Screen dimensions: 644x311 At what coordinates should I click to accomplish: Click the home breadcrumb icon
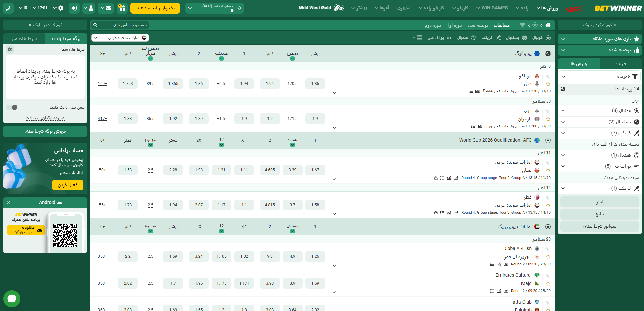click(x=548, y=25)
